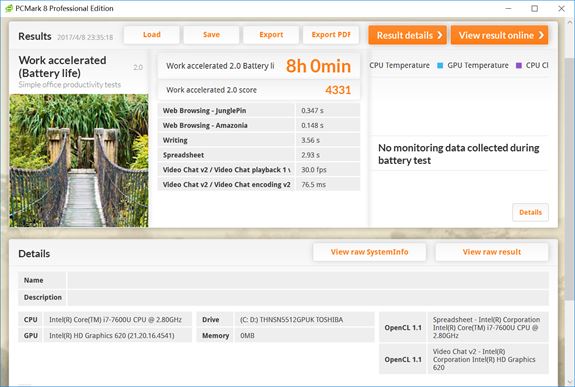This screenshot has height=387, width=575.
Task: Open View raw SystemInfo
Action: [x=369, y=252]
